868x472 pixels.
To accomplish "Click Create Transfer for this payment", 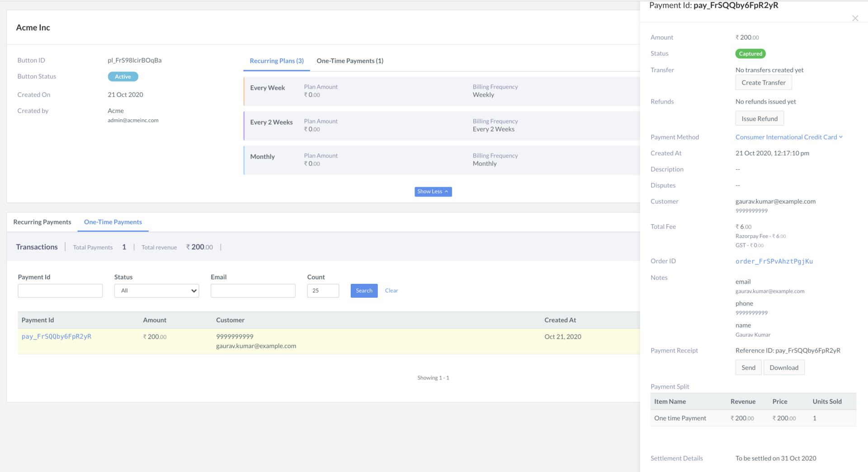I will pyautogui.click(x=763, y=82).
